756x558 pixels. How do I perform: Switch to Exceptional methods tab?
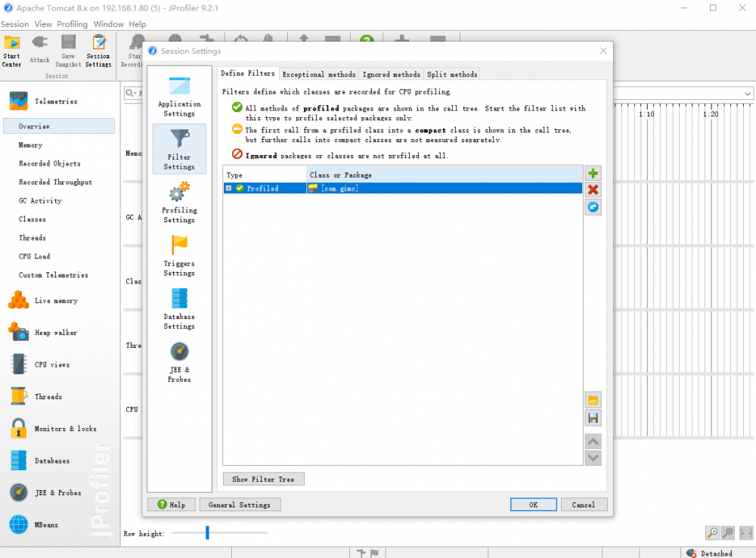319,74
